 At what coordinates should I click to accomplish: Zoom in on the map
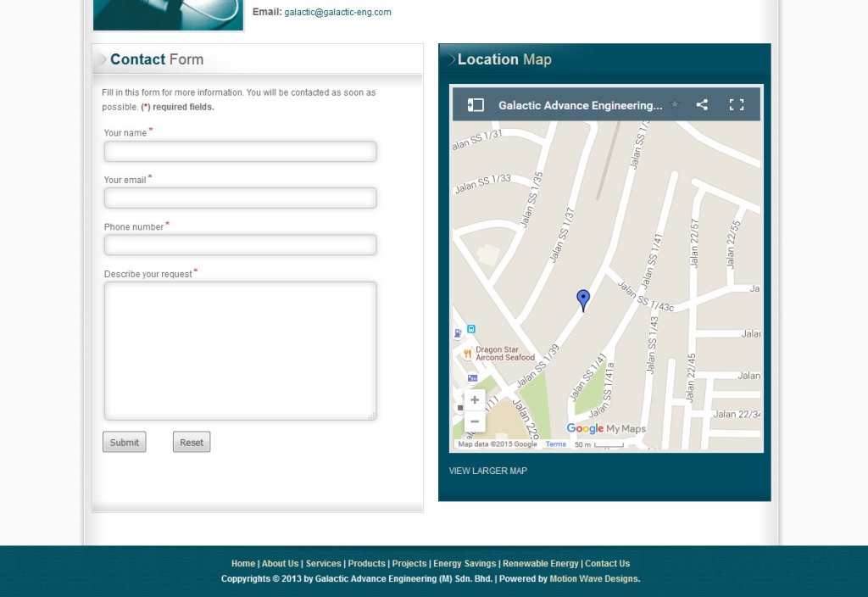pos(475,400)
